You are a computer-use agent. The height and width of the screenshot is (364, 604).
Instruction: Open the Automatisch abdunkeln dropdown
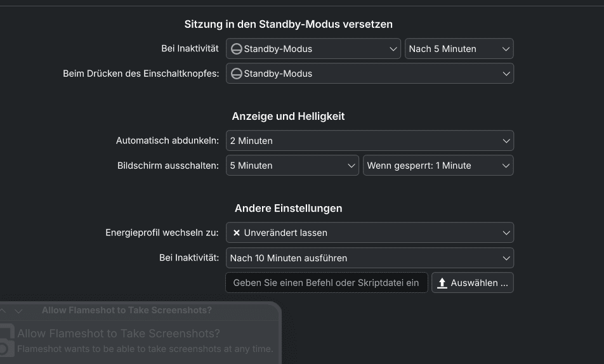369,141
